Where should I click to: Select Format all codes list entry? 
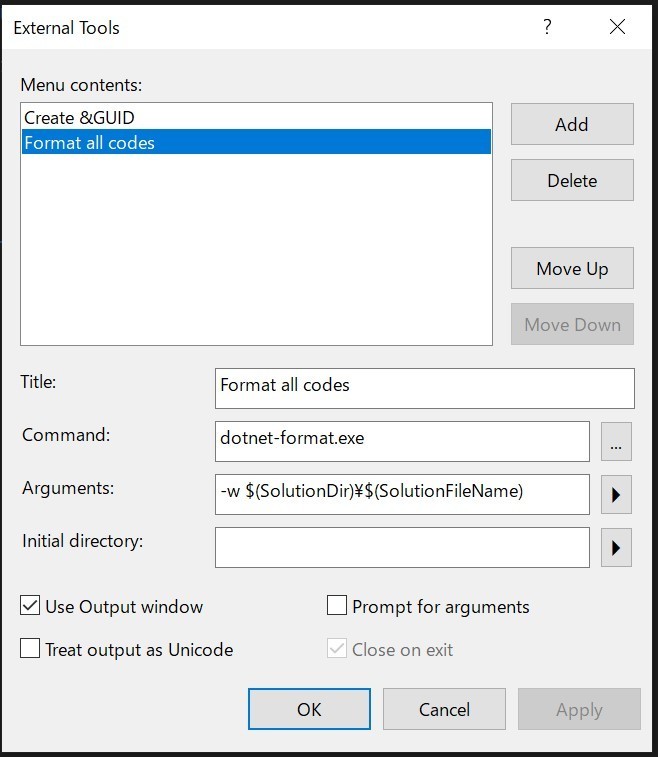[256, 142]
